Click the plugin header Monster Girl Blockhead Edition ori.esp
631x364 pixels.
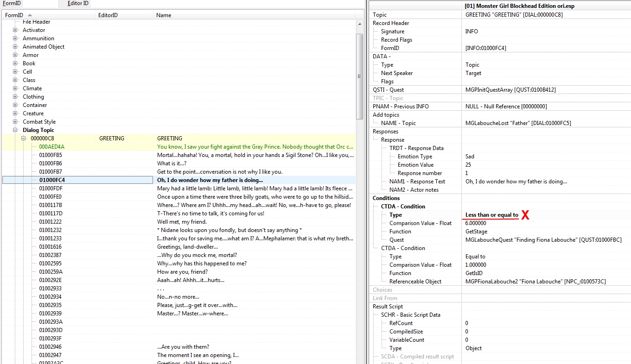tap(519, 6)
